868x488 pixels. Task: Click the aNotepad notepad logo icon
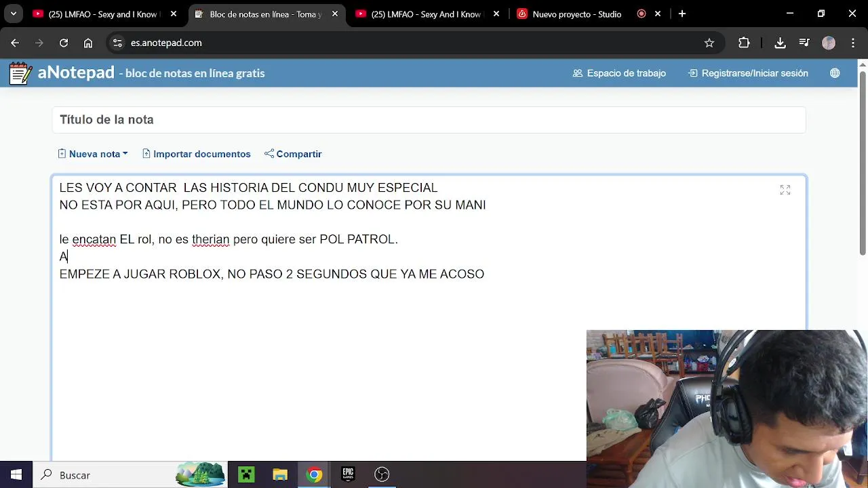(20, 73)
